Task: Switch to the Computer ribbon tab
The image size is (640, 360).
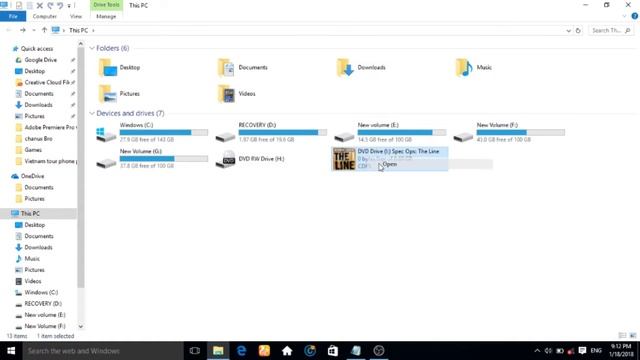Action: pos(44,16)
